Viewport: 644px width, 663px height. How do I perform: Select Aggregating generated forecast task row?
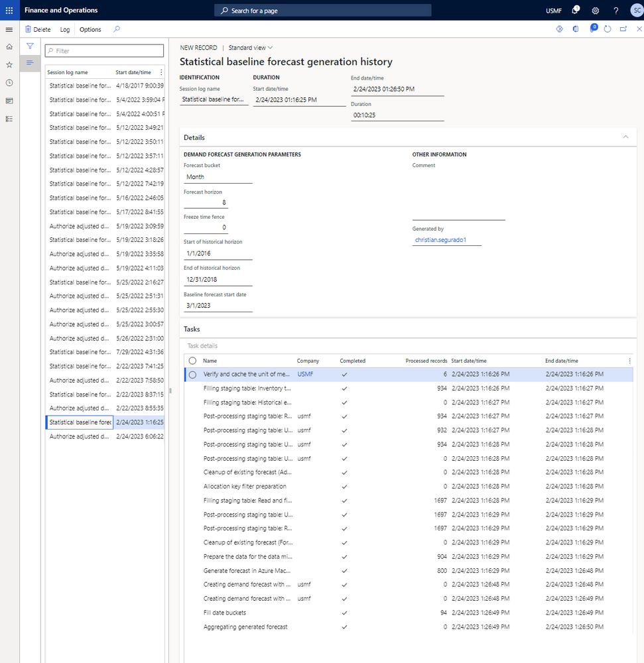click(x=409, y=627)
